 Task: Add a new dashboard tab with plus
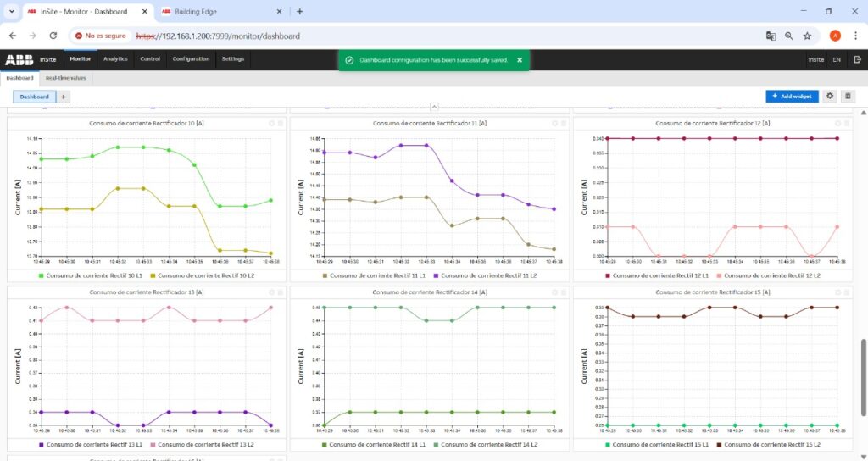pyautogui.click(x=64, y=97)
